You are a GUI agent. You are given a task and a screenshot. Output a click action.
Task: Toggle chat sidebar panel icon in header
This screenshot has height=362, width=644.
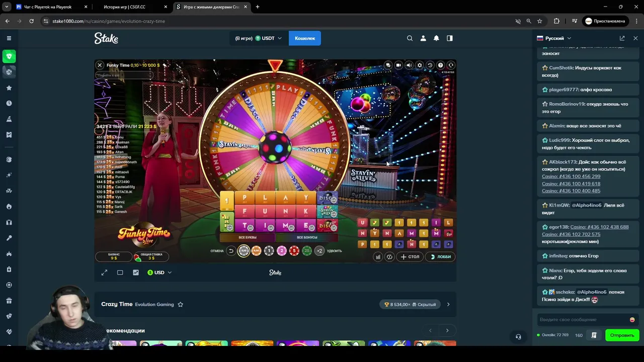point(450,38)
